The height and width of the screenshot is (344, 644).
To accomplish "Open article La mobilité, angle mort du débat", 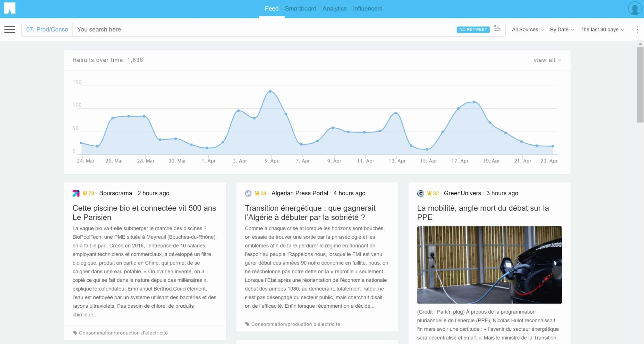I will tap(483, 212).
